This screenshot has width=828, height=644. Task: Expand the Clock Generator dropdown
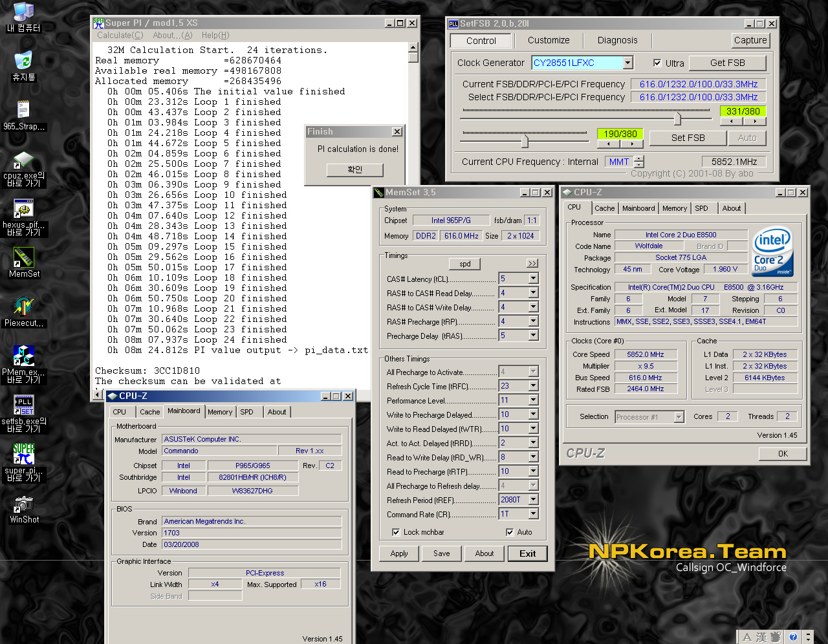click(x=627, y=63)
